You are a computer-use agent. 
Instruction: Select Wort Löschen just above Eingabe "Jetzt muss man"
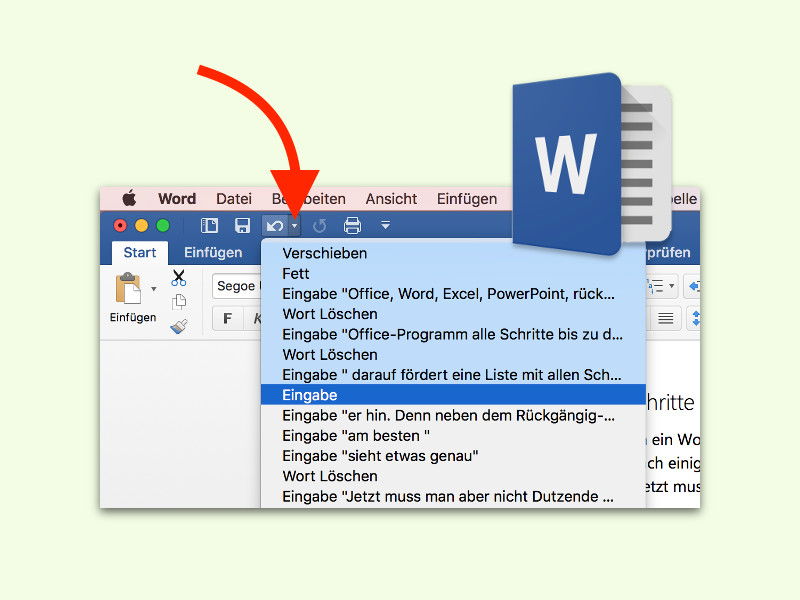coord(453,476)
